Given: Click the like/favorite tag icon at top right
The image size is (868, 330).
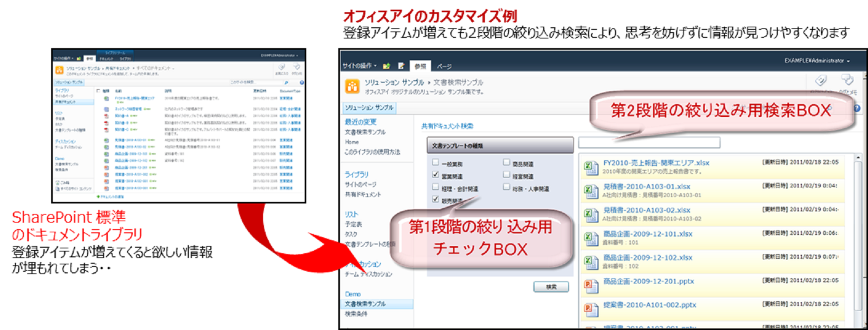Looking at the screenshot, I should [821, 81].
